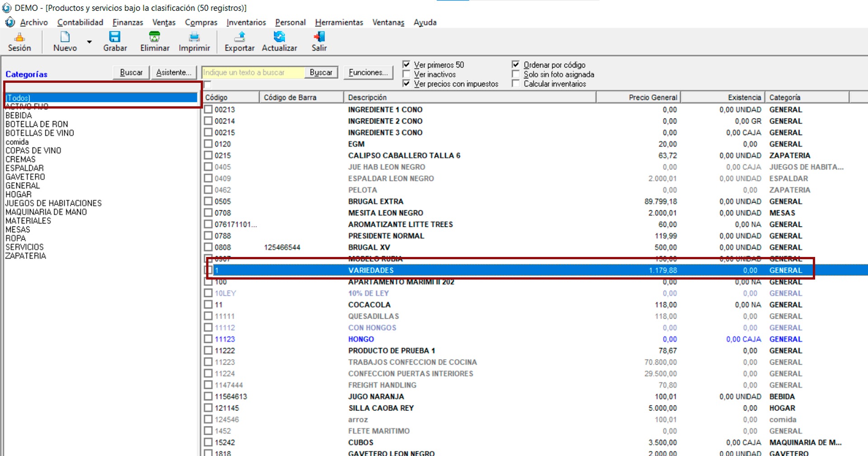Click the Sesión toolbar icon

(19, 37)
